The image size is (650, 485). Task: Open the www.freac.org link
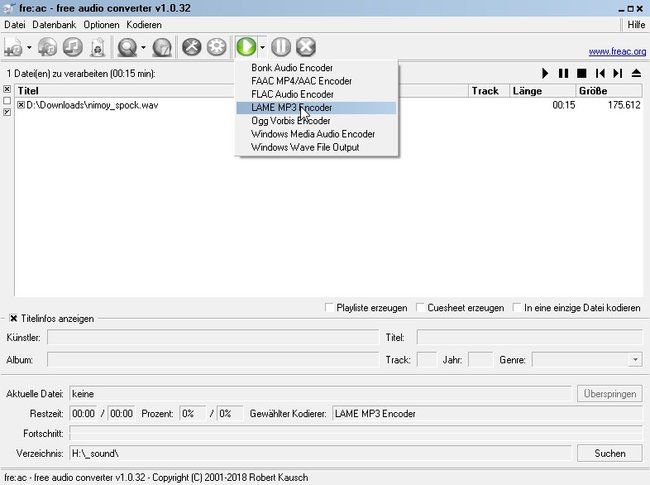[x=617, y=51]
